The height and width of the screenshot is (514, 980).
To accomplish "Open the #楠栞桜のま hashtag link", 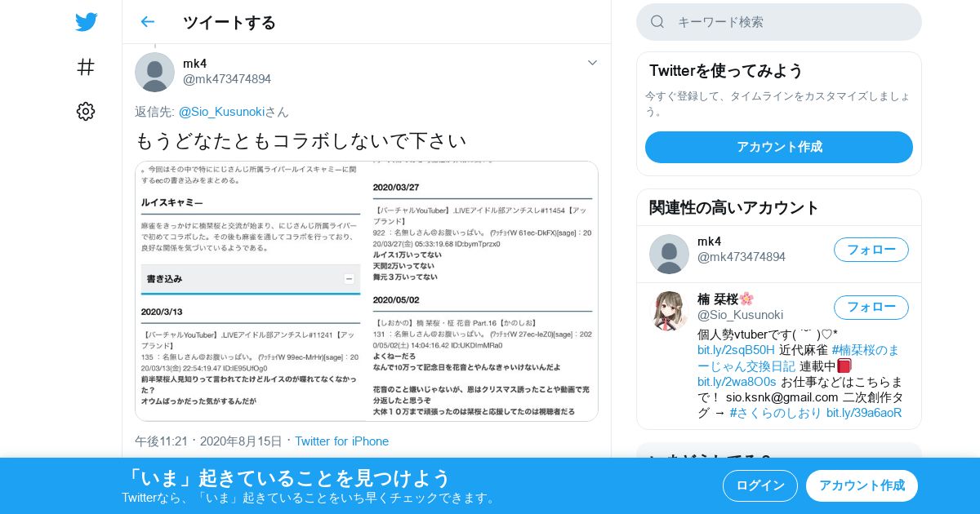I will pos(866,350).
